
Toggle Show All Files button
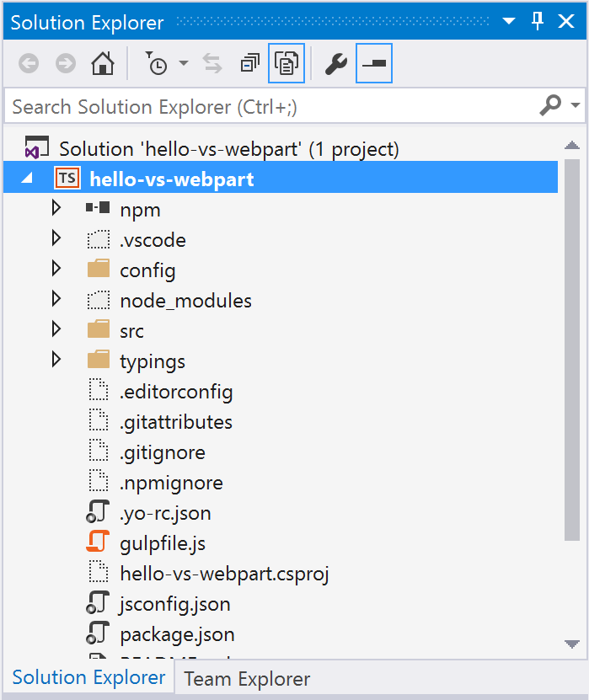tap(286, 63)
